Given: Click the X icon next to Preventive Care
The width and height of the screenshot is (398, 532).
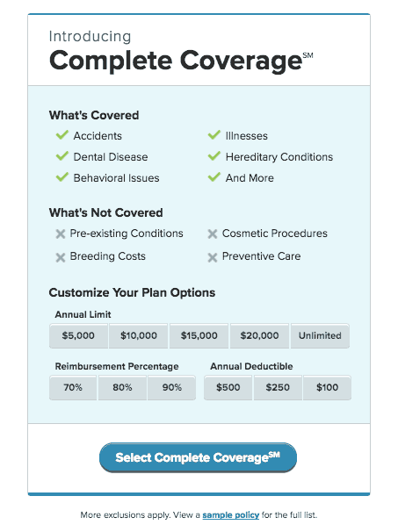Looking at the screenshot, I should coord(213,258).
